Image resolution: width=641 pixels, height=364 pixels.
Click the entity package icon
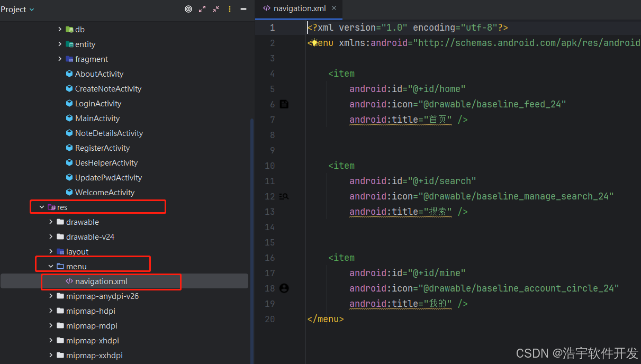point(69,44)
